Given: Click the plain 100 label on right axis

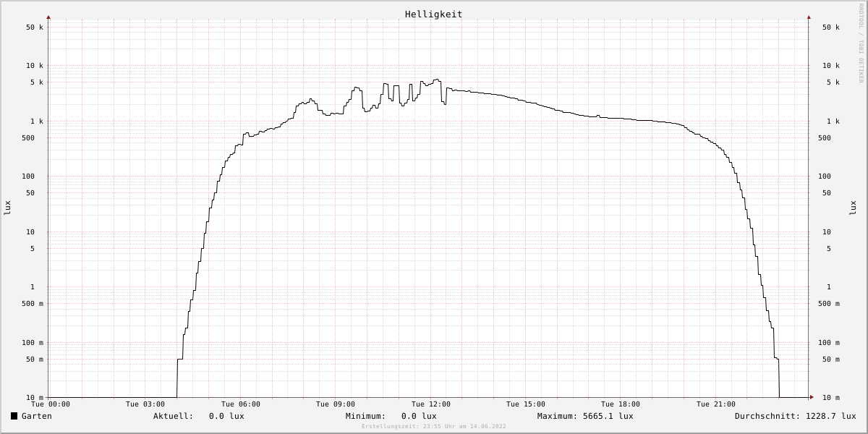Looking at the screenshot, I should tap(825, 176).
